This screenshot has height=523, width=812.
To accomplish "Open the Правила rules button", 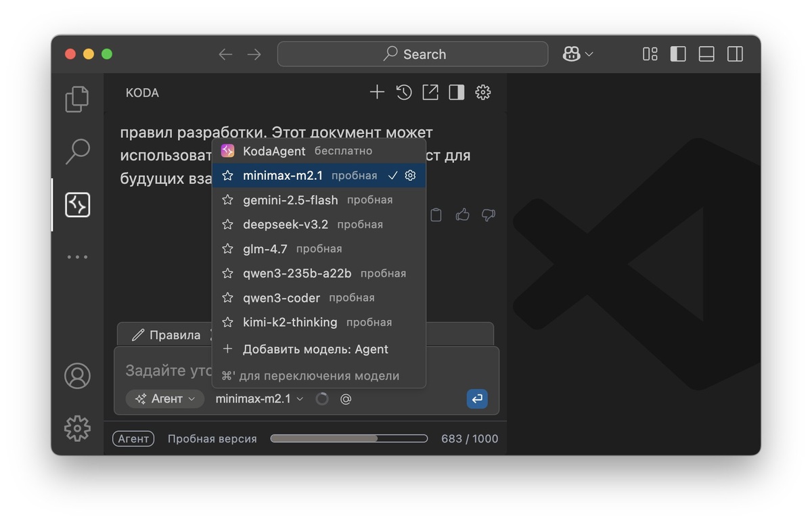I will (166, 335).
